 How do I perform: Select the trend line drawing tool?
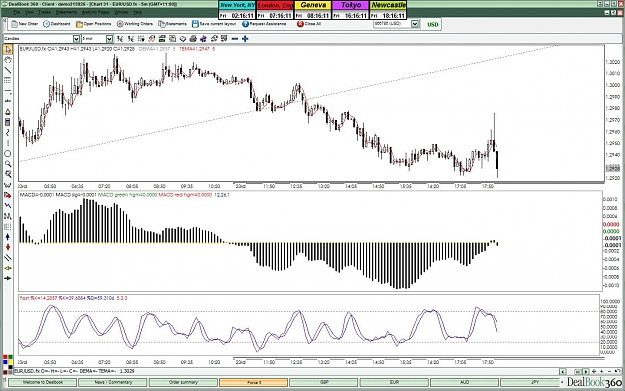(8, 70)
